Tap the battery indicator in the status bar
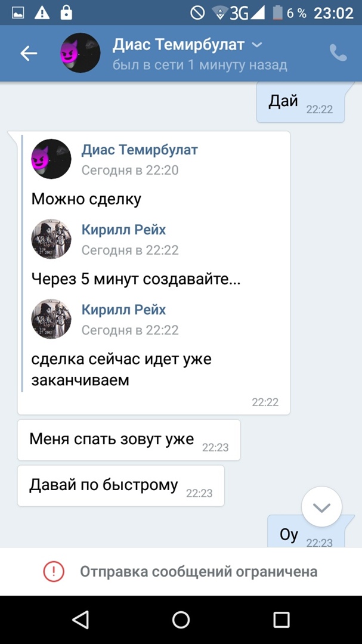Image resolution: width=362 pixels, height=644 pixels. tap(278, 13)
